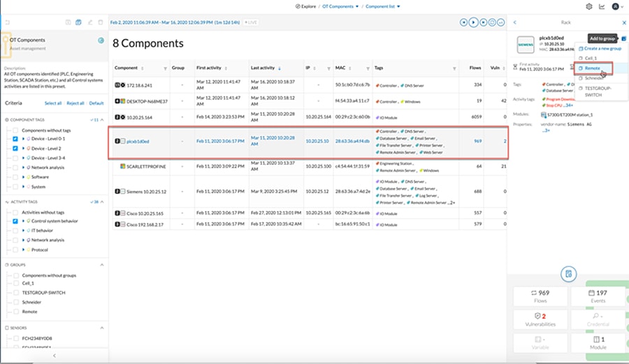Open the user account avatar menu
This screenshot has width=629, height=364.
(617, 6)
